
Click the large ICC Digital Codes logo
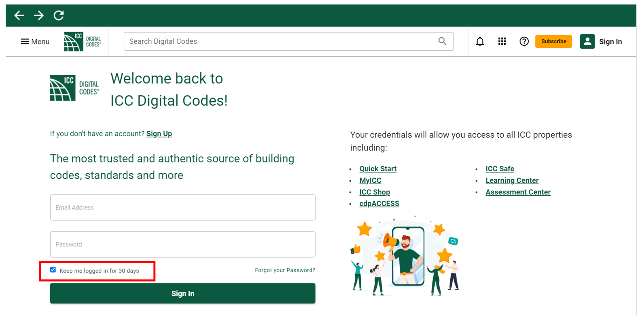point(75,88)
